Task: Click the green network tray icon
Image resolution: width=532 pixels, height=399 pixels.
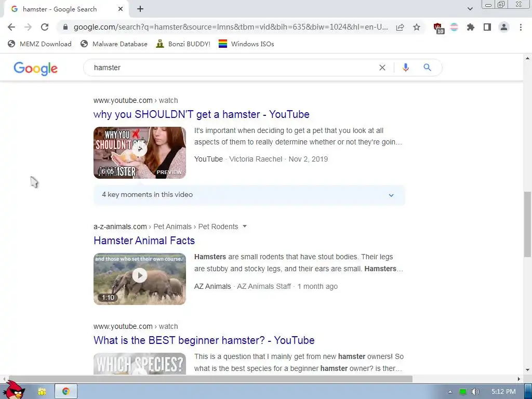Action: pos(462,392)
